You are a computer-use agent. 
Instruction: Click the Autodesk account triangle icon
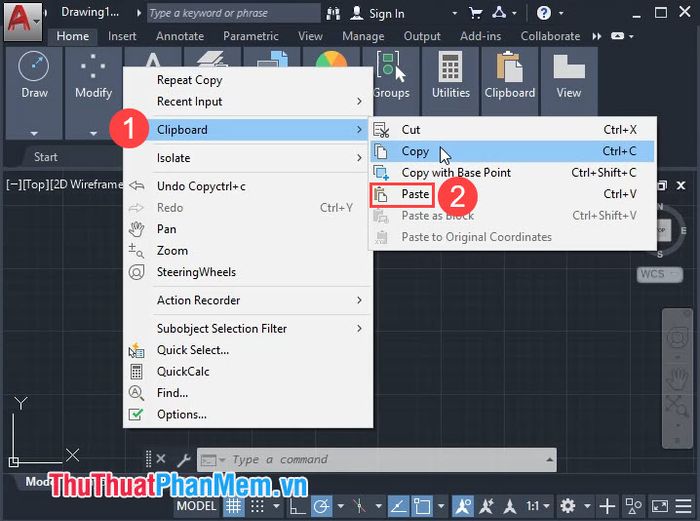[499, 13]
